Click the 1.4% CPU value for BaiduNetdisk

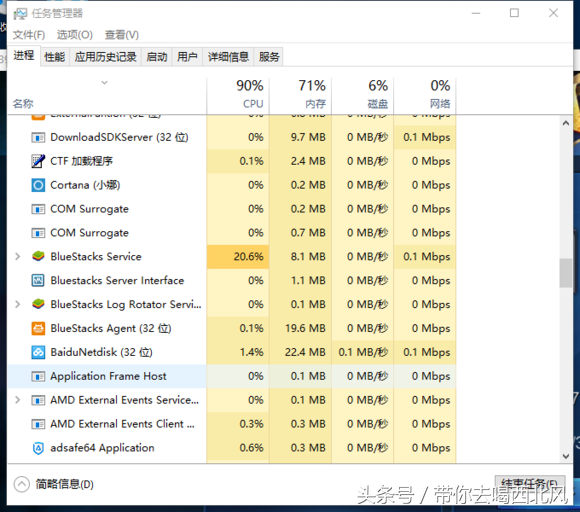pos(252,352)
